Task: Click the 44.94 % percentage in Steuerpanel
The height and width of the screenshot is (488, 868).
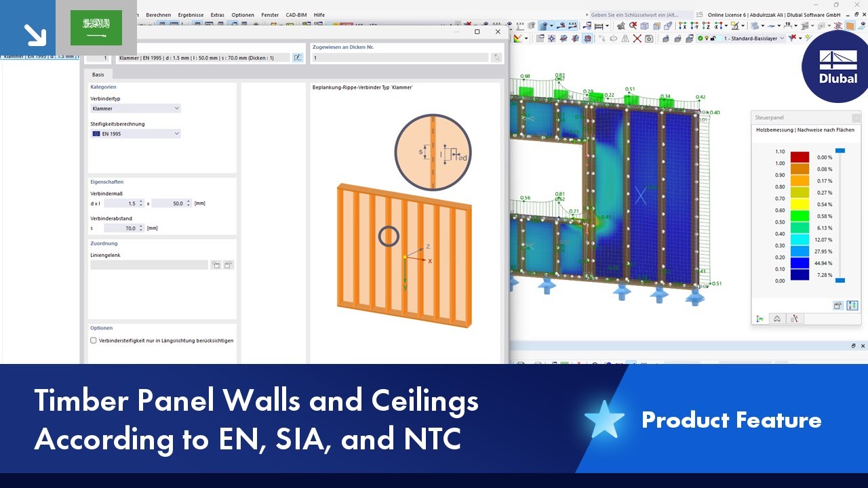Action: coord(824,263)
